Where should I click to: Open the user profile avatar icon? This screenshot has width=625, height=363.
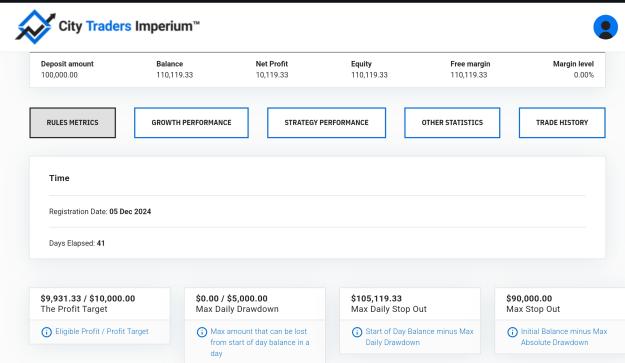(605, 27)
